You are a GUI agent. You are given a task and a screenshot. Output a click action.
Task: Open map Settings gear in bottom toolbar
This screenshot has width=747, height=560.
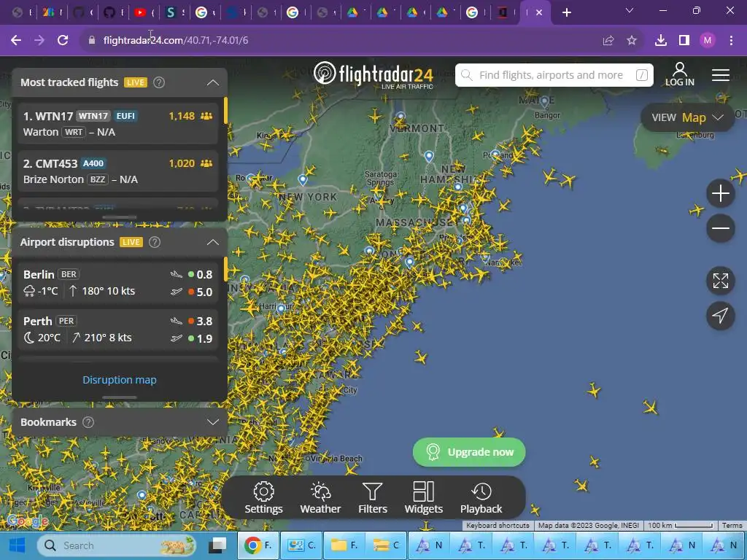coord(263,497)
